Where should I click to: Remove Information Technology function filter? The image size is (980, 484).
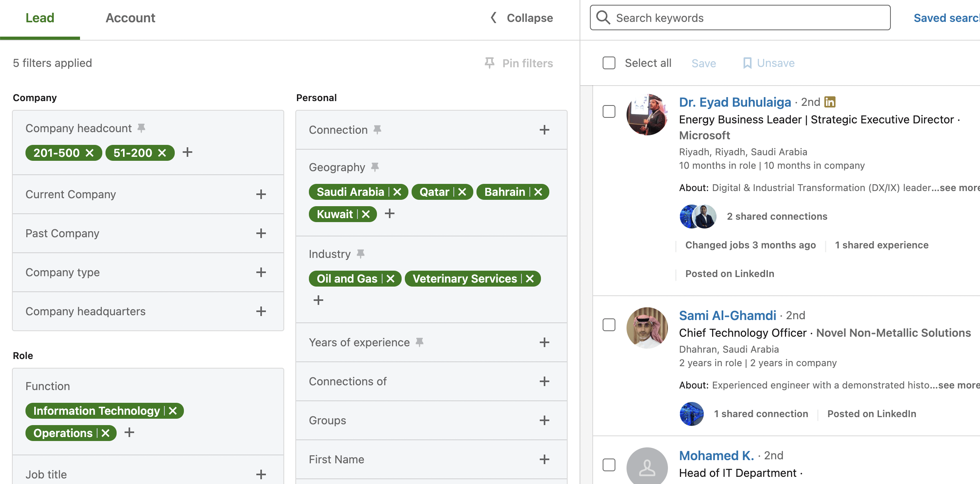pos(173,411)
